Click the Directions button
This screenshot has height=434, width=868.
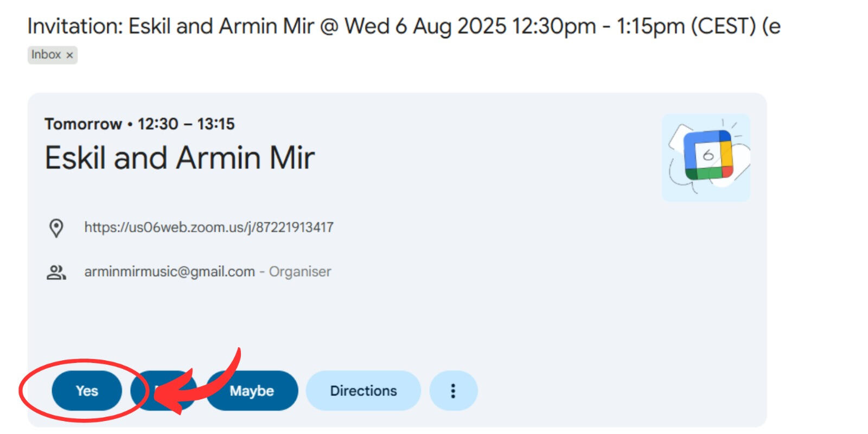(363, 391)
